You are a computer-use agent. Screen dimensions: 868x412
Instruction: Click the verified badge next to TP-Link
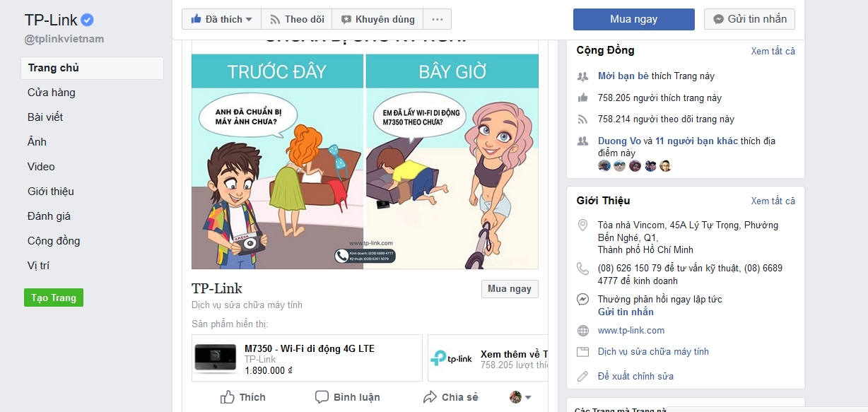88,20
